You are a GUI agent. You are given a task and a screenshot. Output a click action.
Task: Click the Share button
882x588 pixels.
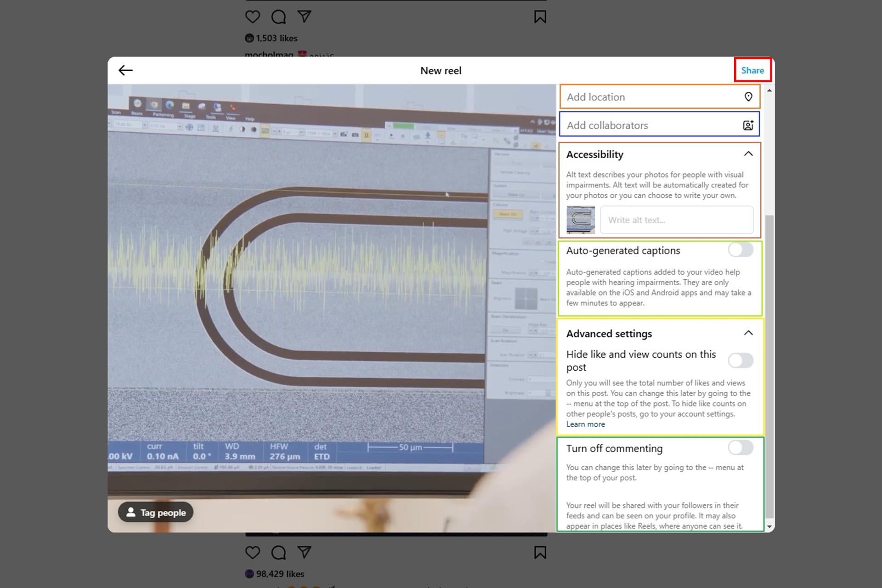[x=752, y=70]
